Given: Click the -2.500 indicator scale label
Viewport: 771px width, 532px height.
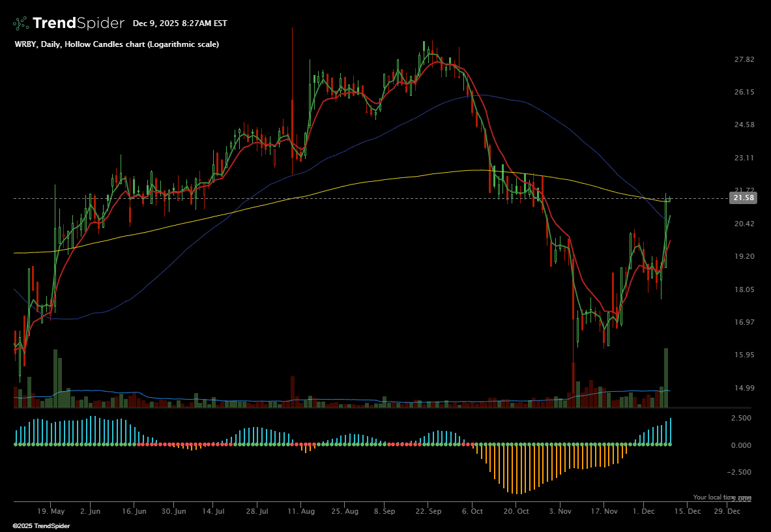Looking at the screenshot, I should (740, 471).
